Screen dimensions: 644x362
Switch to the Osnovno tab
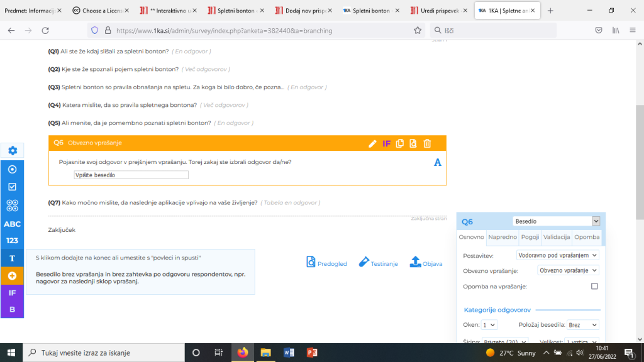pyautogui.click(x=472, y=237)
